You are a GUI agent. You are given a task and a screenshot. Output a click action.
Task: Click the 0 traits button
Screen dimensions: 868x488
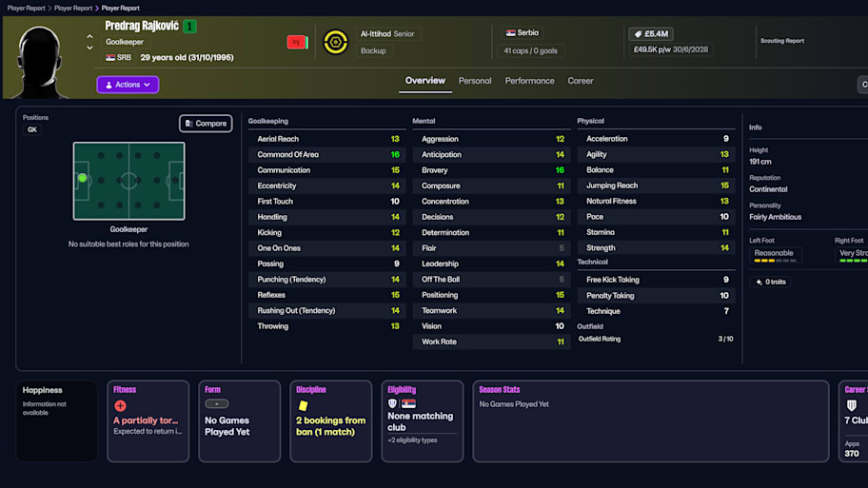point(770,283)
